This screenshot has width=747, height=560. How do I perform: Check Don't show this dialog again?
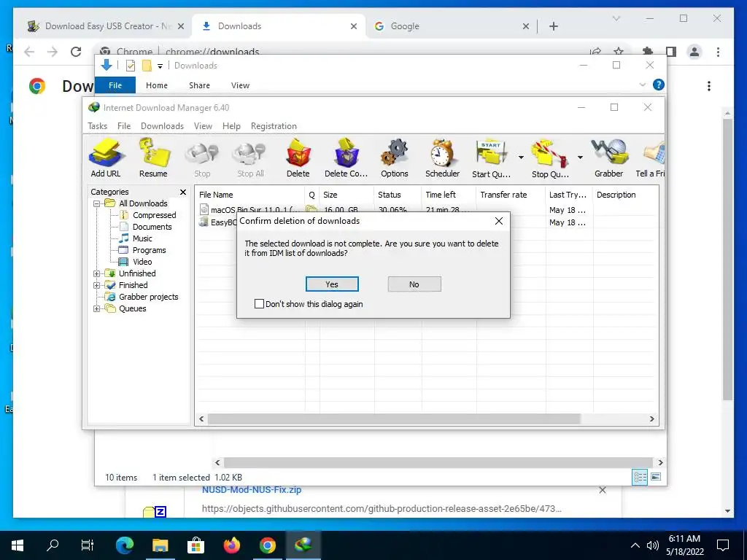pyautogui.click(x=259, y=304)
